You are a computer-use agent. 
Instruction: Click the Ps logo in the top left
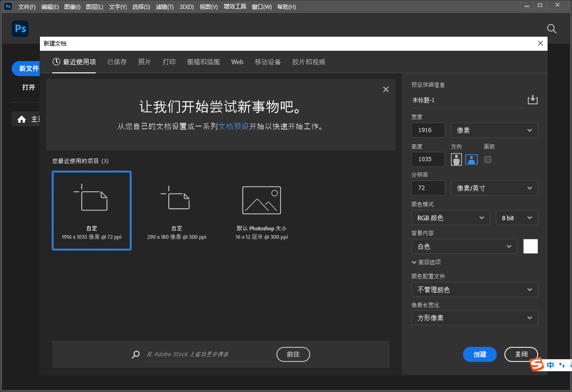pos(20,29)
